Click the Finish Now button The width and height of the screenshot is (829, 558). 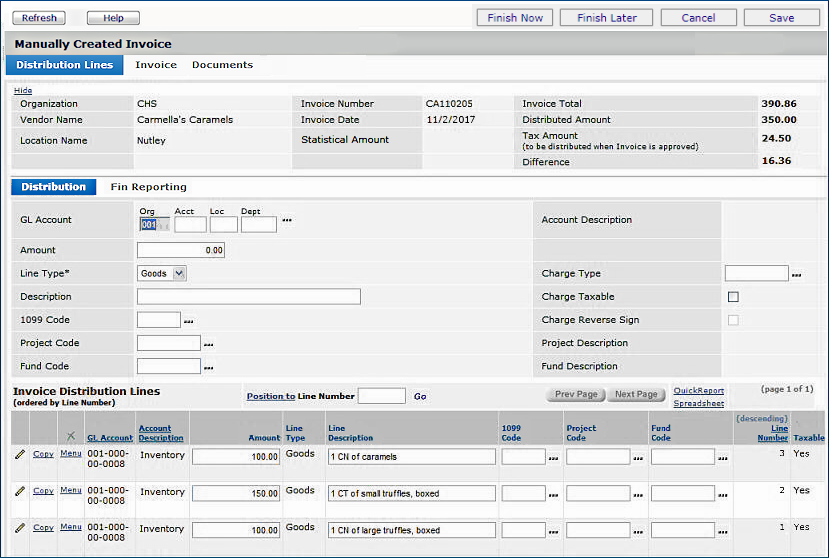515,18
